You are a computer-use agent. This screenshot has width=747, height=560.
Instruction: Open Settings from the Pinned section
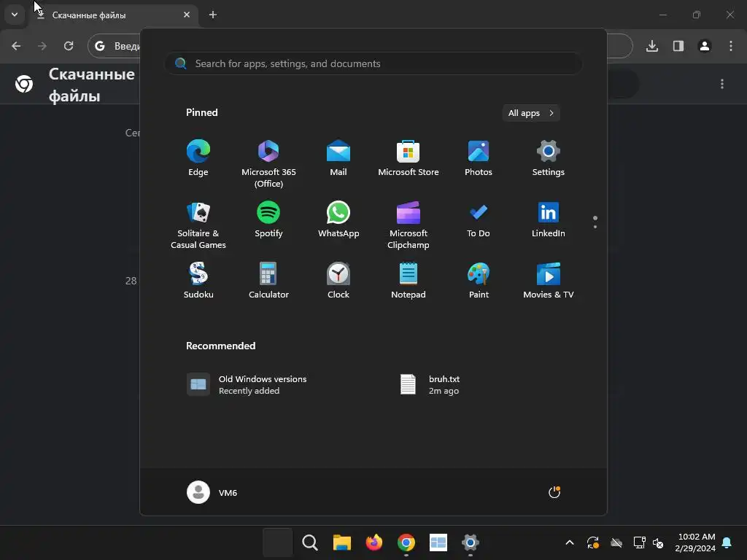[549, 158]
